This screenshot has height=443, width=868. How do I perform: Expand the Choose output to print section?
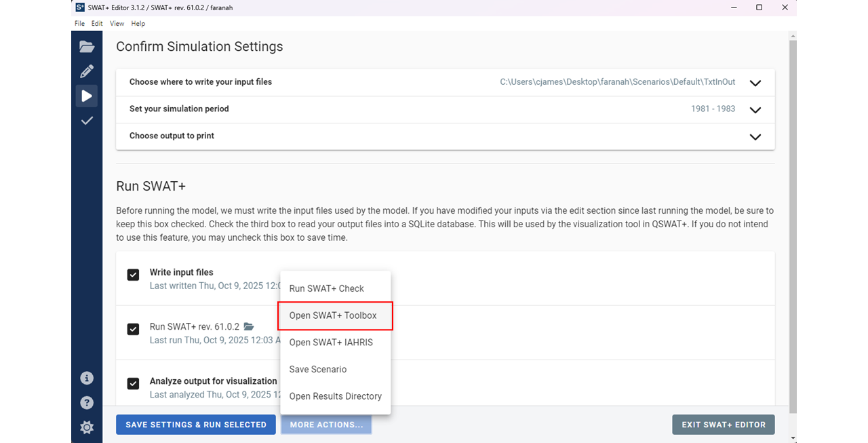click(755, 136)
